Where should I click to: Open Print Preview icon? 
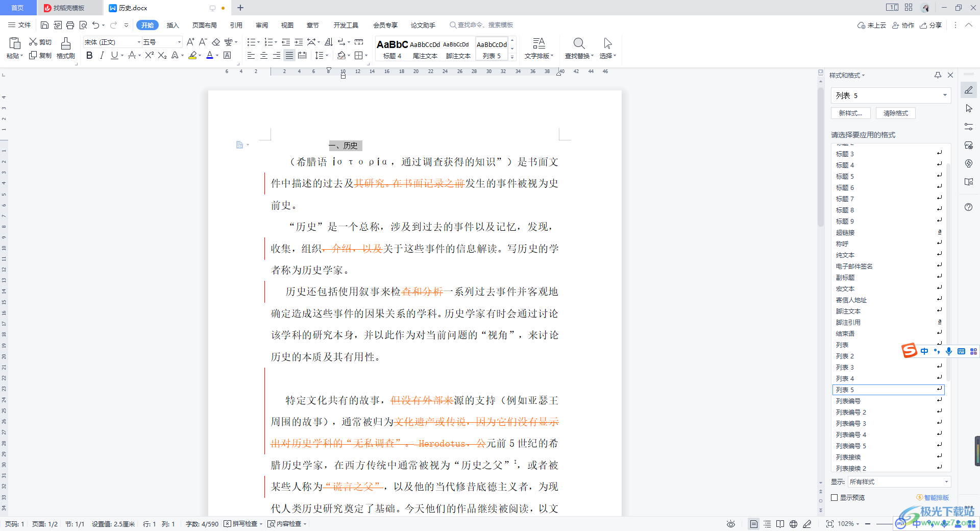(83, 25)
